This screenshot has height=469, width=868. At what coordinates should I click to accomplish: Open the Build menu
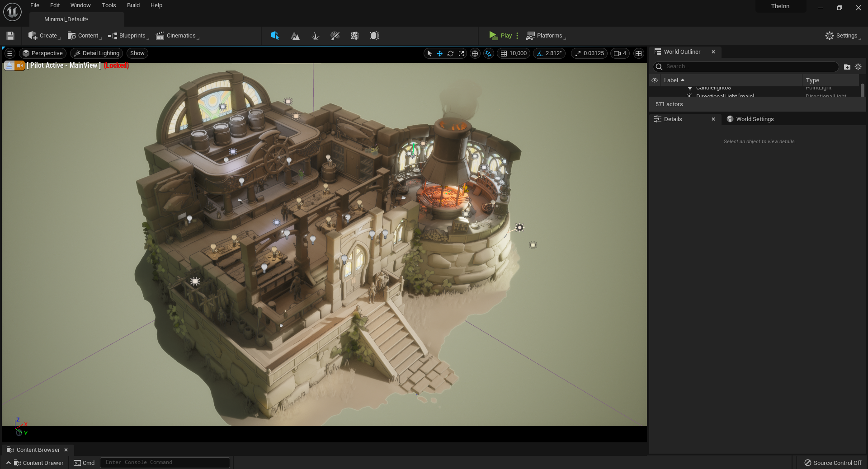pos(133,5)
